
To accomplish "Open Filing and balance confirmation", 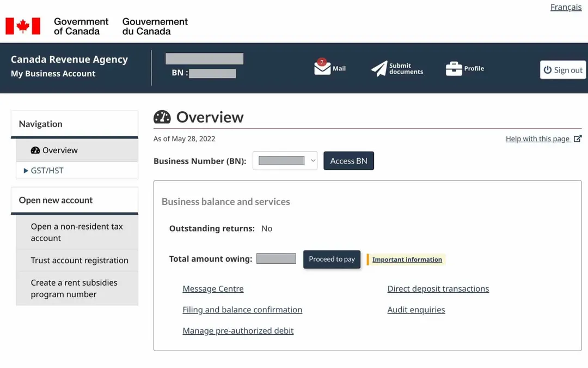I will pos(242,310).
